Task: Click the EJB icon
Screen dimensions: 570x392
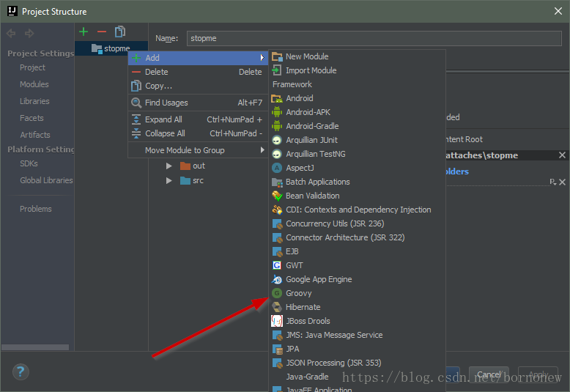Action: click(277, 251)
